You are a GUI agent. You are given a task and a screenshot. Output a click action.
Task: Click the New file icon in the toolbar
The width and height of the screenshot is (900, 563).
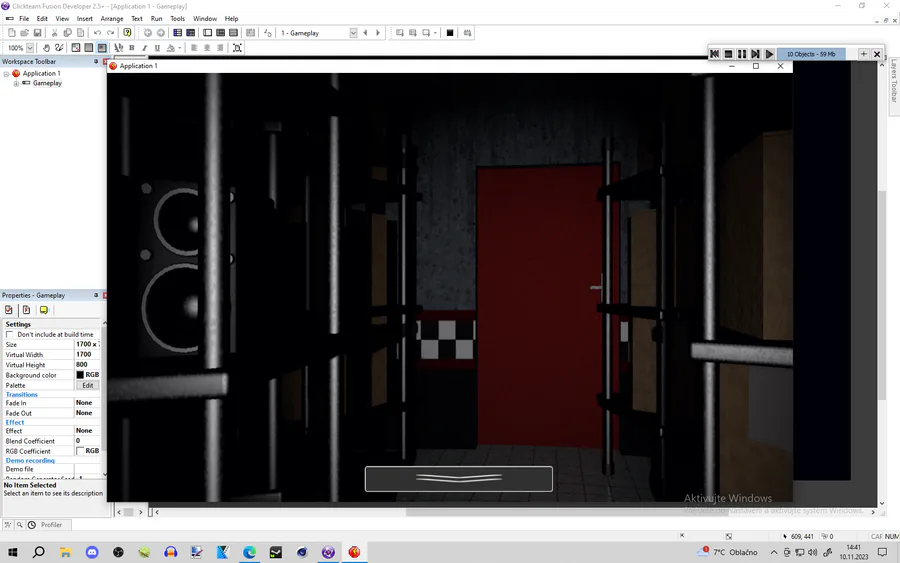11,33
